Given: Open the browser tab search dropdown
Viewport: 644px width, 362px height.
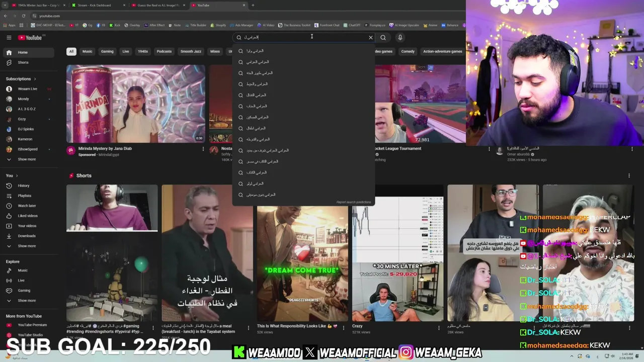Looking at the screenshot, I should coord(5,5).
